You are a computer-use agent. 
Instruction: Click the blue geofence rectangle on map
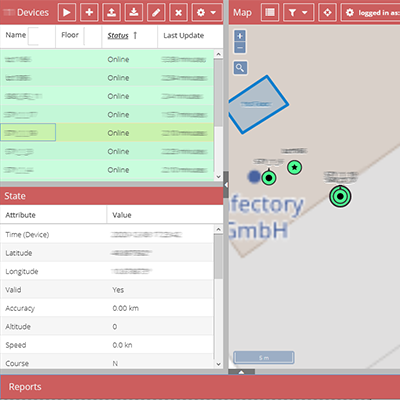258,104
